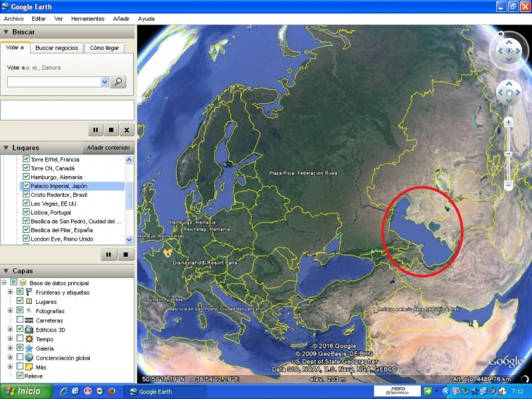Pan map down using Move joystick arrow

point(509,101)
